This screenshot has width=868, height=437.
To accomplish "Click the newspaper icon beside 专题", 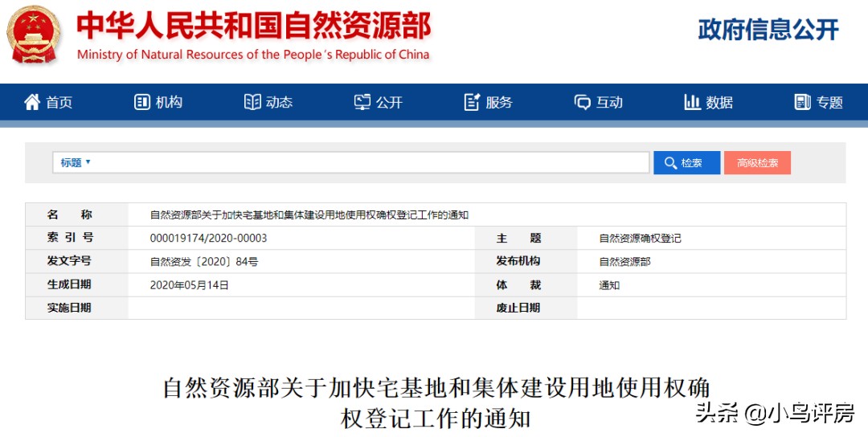I will tap(803, 102).
